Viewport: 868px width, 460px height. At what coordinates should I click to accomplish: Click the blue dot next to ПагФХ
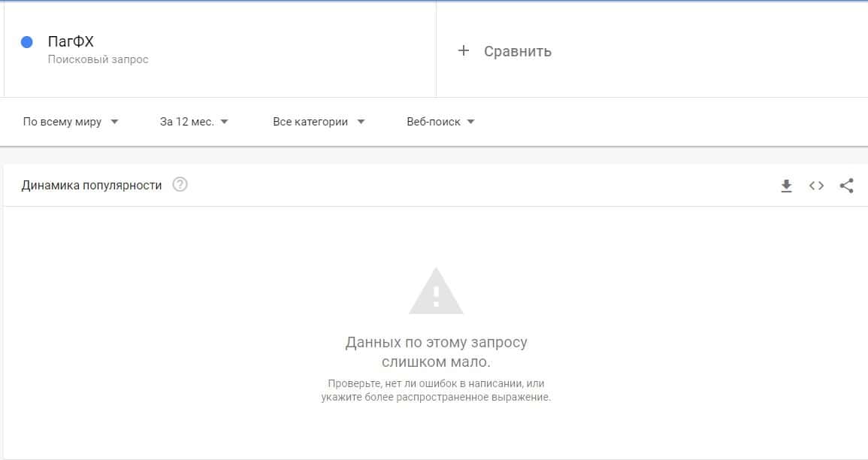[x=26, y=42]
